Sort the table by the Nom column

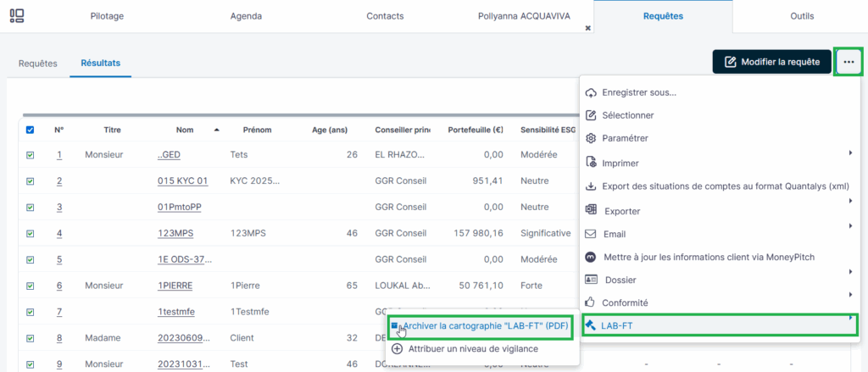[x=185, y=130]
